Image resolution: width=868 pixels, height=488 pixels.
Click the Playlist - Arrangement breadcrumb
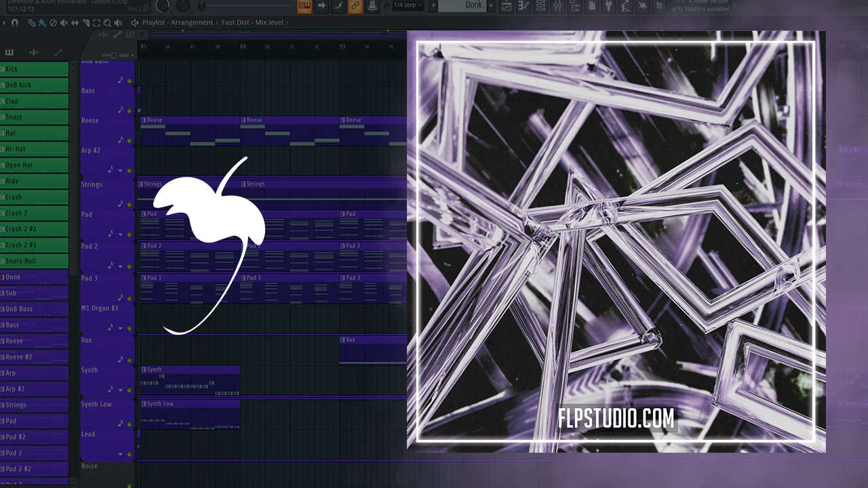[178, 22]
